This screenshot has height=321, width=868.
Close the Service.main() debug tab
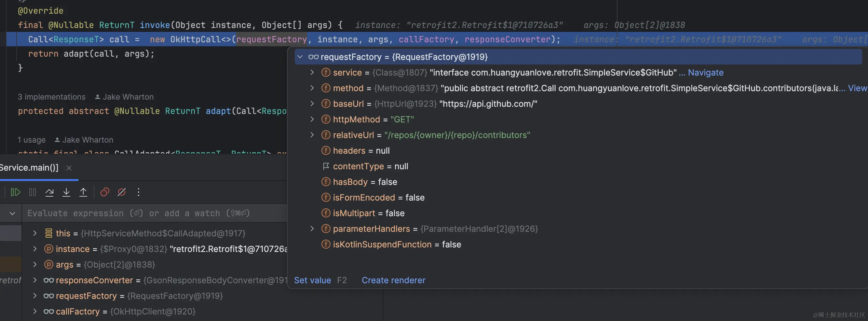click(x=69, y=168)
